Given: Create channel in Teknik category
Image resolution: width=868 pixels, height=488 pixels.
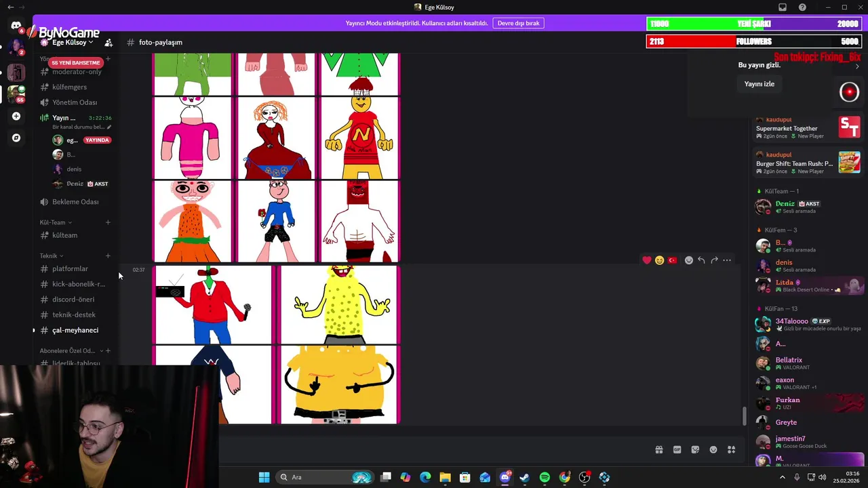Looking at the screenshot, I should coord(108,256).
